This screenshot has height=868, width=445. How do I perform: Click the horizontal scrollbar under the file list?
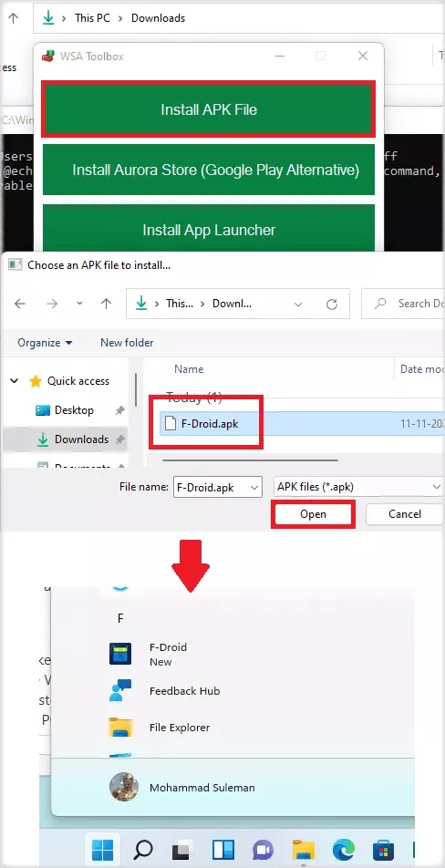250,460
